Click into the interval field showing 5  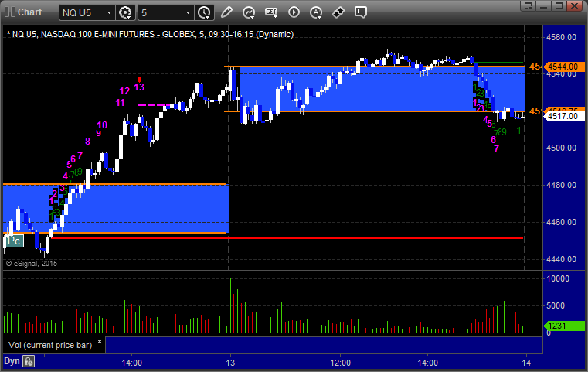pos(161,13)
